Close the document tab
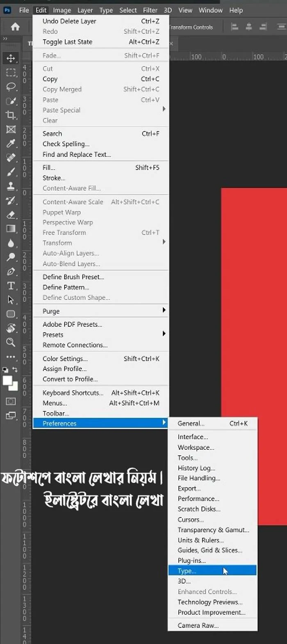 pyautogui.click(x=171, y=43)
